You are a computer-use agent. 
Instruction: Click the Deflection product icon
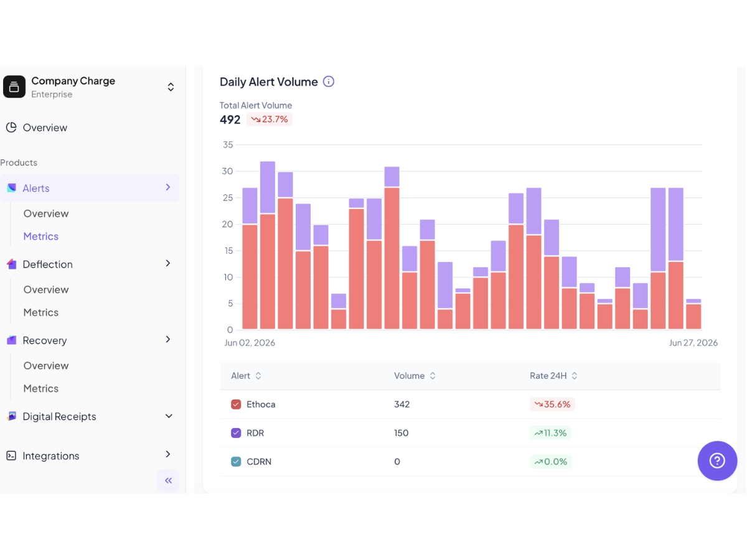tap(11, 264)
